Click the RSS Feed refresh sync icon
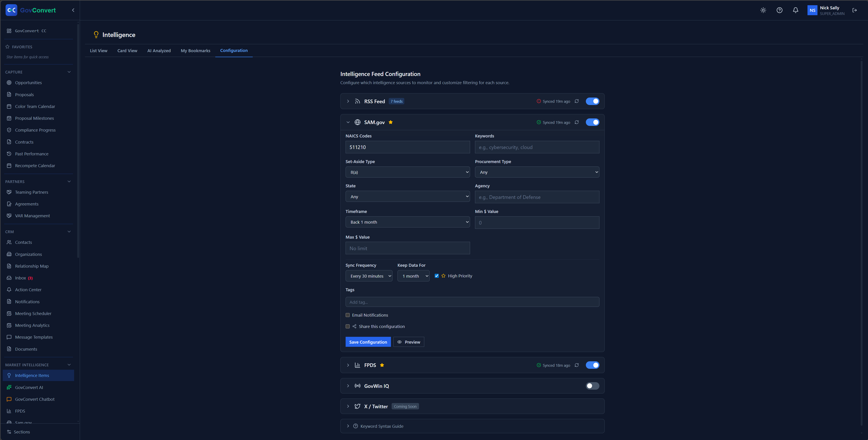This screenshot has height=440, width=868. (577, 101)
